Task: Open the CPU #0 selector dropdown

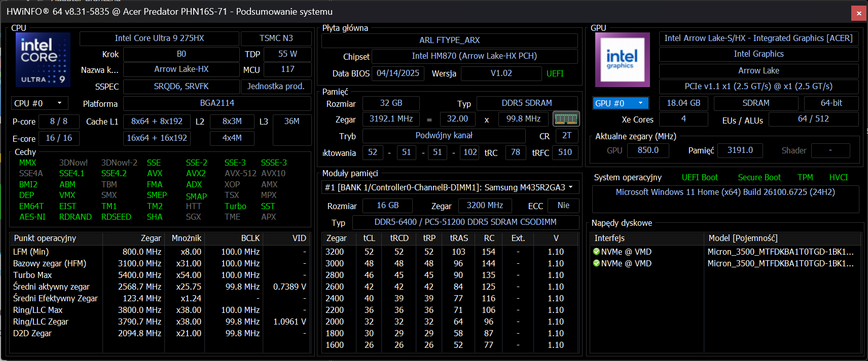Action: click(40, 103)
